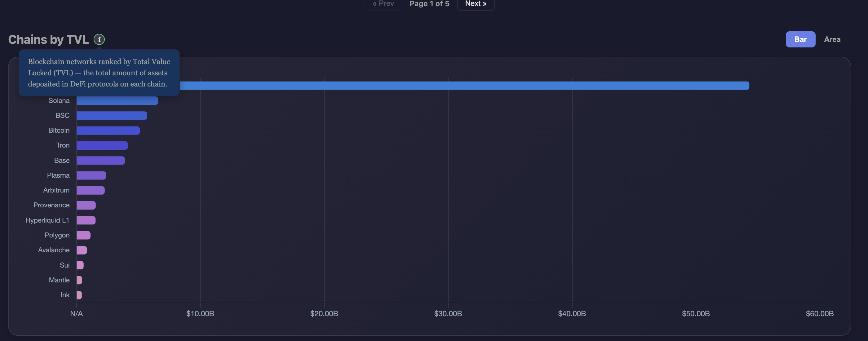Click the BSC bar
Screen dimensions: 868x341
pyautogui.click(x=111, y=115)
